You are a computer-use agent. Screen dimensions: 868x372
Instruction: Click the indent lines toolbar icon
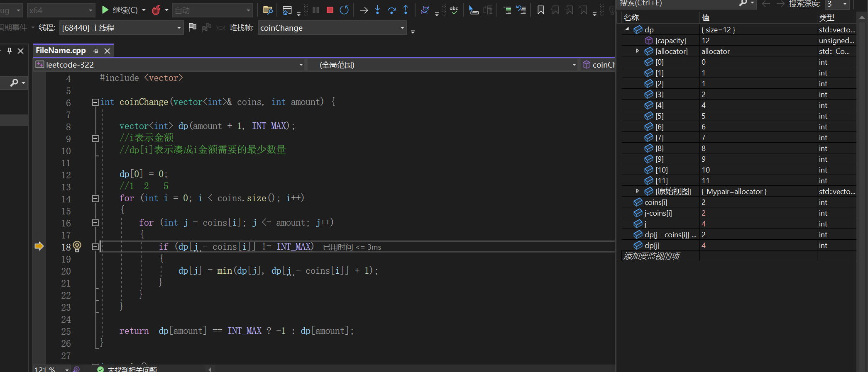(x=507, y=10)
